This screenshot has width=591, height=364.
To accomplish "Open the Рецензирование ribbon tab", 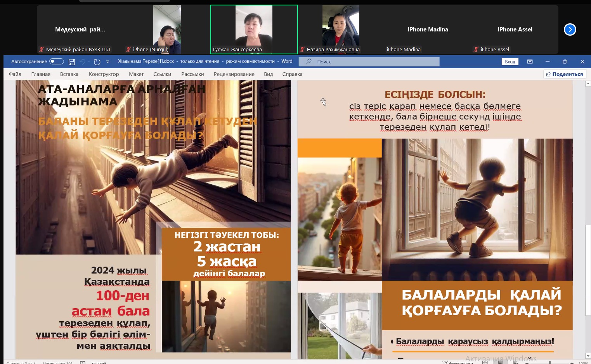I will (x=234, y=74).
